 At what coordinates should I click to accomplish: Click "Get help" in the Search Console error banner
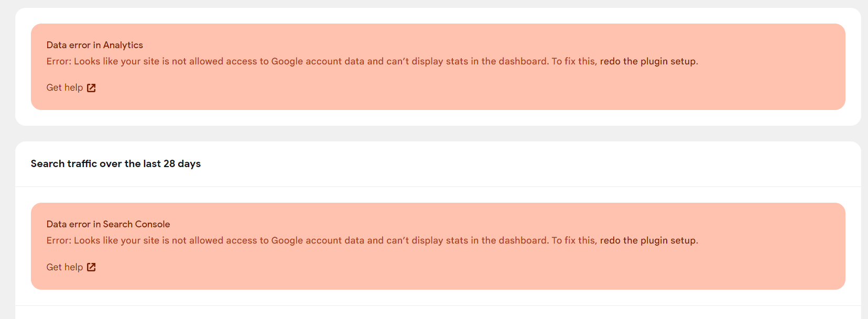click(x=64, y=267)
